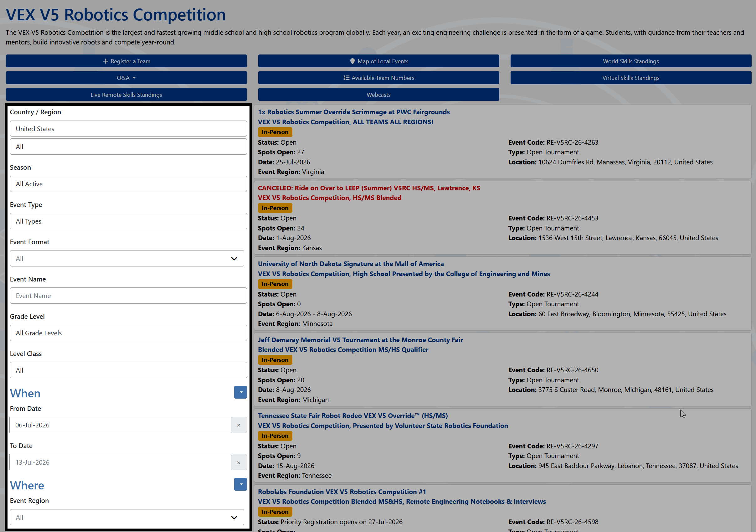Open the ALL TEAMS ALL REGIONS link
The image size is (756, 532).
coord(345,122)
